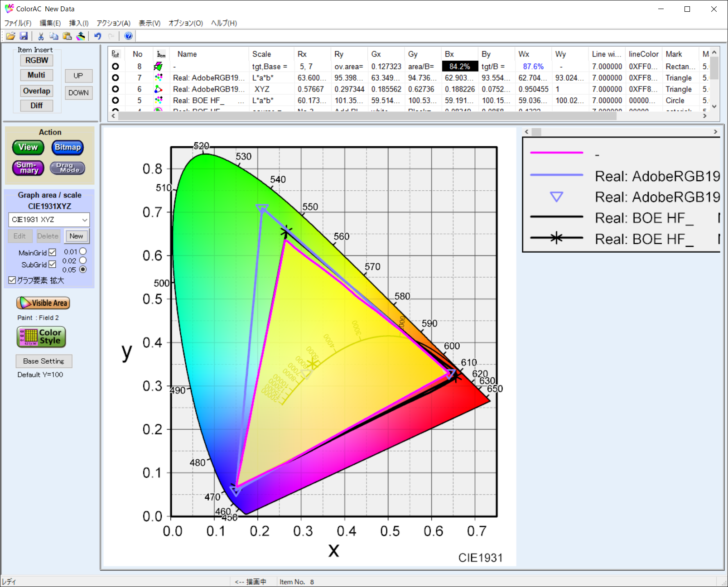Click the multi-dot item icon in row 7
Screen dimensions: 728x587
[x=158, y=78]
